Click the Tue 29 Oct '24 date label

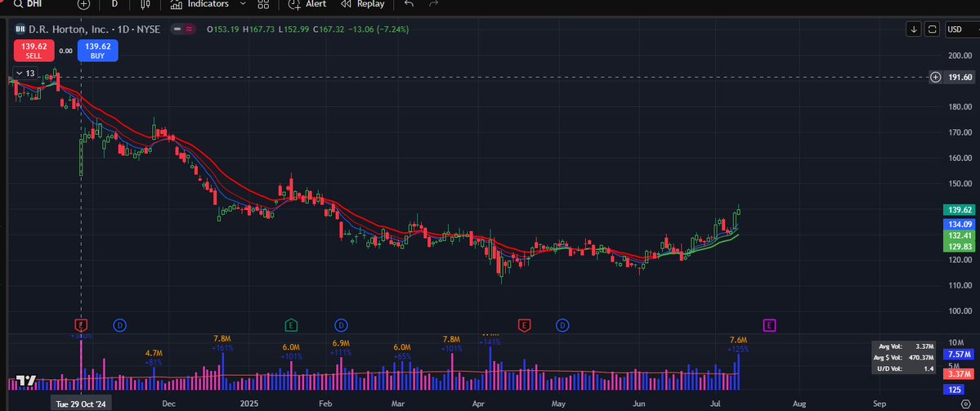(82, 404)
